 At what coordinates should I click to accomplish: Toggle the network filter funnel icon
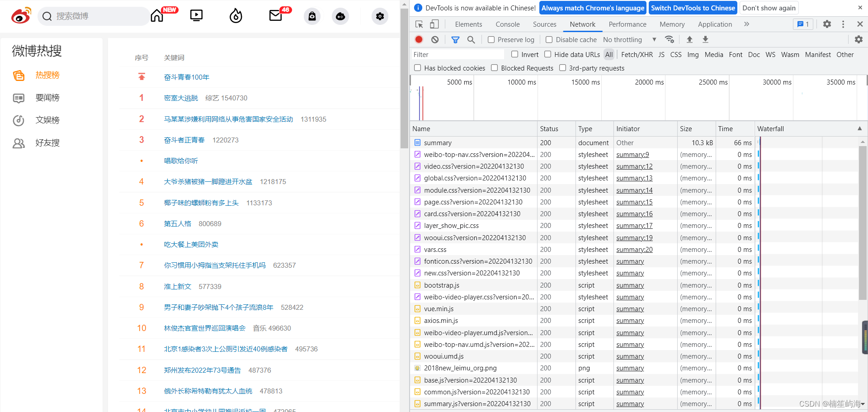click(x=455, y=40)
